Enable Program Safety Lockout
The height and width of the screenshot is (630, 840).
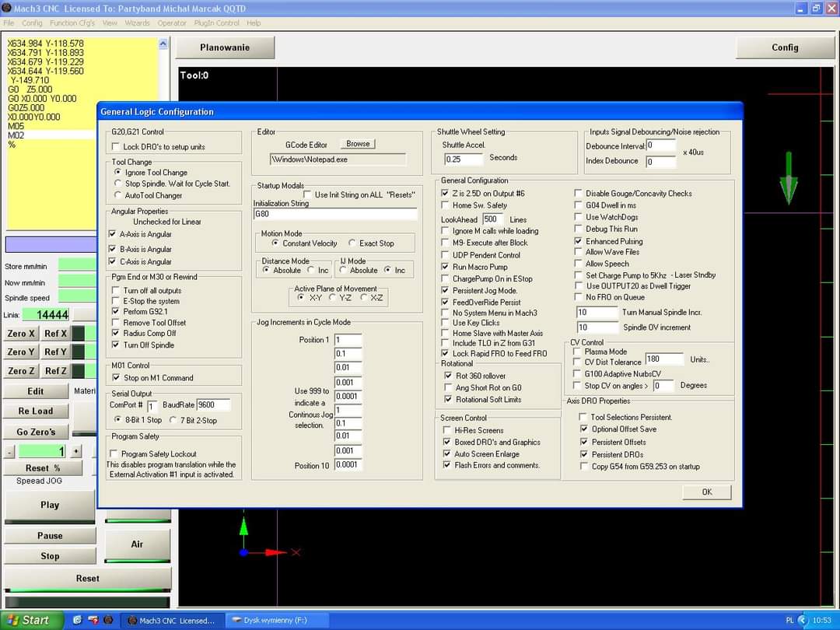click(114, 453)
